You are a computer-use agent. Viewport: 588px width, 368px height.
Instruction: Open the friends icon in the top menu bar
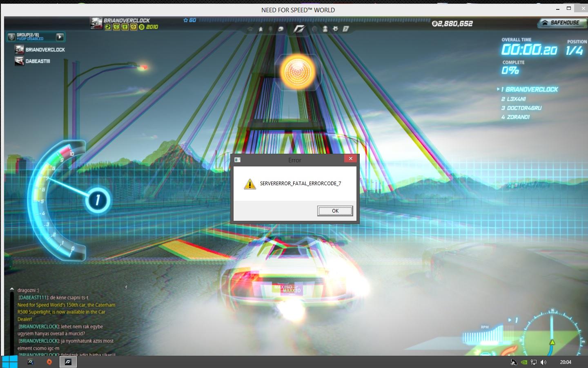[325, 29]
